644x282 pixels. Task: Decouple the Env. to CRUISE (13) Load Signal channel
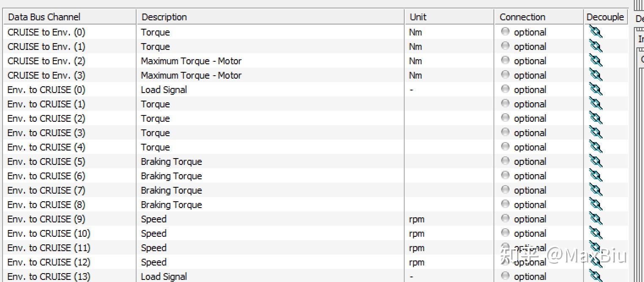coord(595,277)
